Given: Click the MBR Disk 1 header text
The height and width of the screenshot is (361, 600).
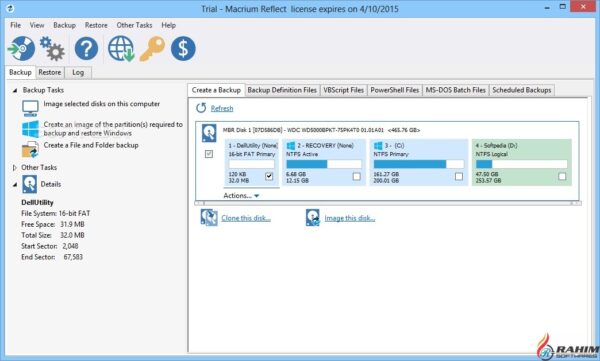Looking at the screenshot, I should pyautogui.click(x=321, y=130).
